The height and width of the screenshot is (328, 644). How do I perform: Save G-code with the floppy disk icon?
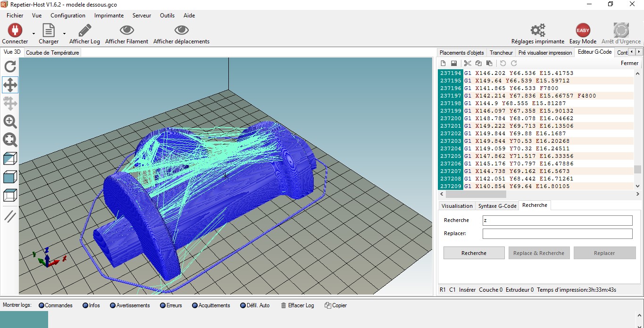[453, 63]
